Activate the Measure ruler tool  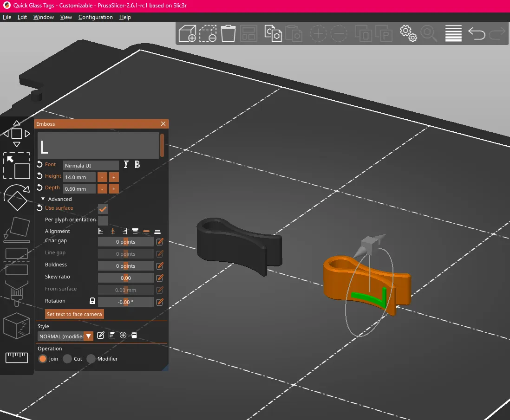point(17,357)
